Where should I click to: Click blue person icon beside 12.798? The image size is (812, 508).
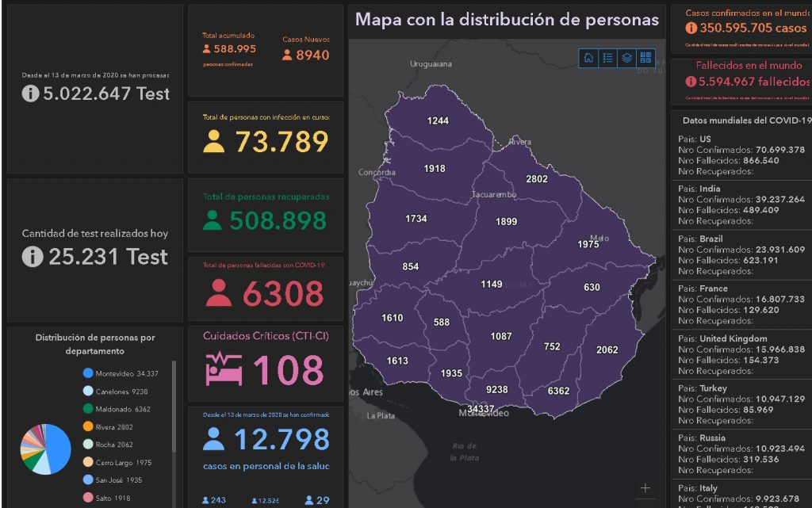point(213,439)
